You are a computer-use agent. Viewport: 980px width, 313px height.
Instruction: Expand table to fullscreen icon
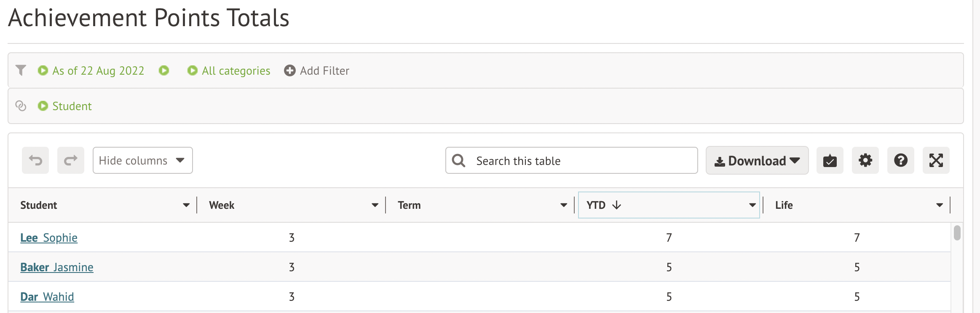[x=936, y=160]
